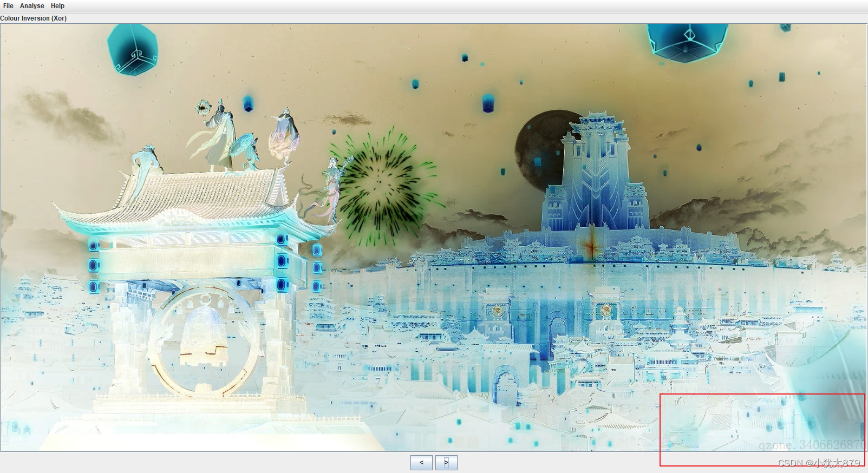Click the inverted image in the viewer
Screen dimensions: 868x473
pos(433,237)
